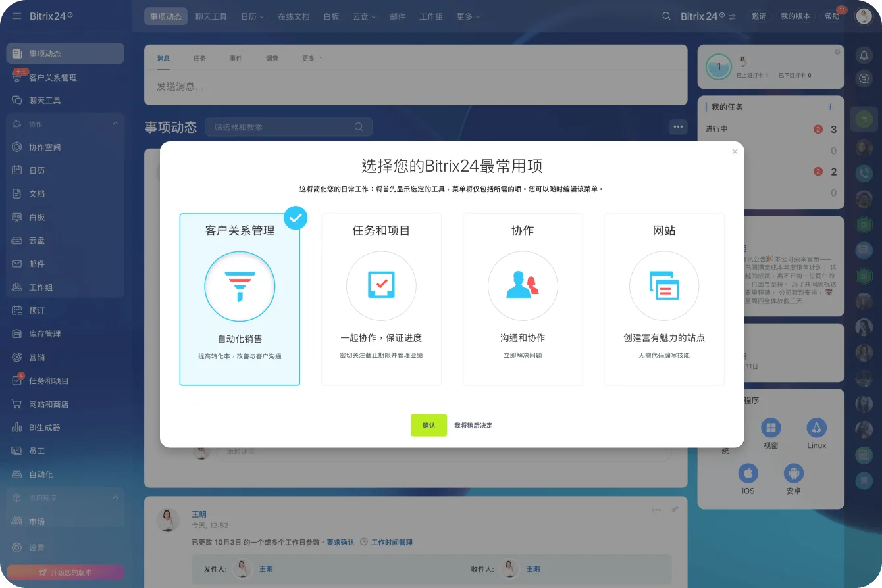Image resolution: width=882 pixels, height=588 pixels.
Task: Switch to the 事件 tab in the composer
Action: (x=236, y=59)
